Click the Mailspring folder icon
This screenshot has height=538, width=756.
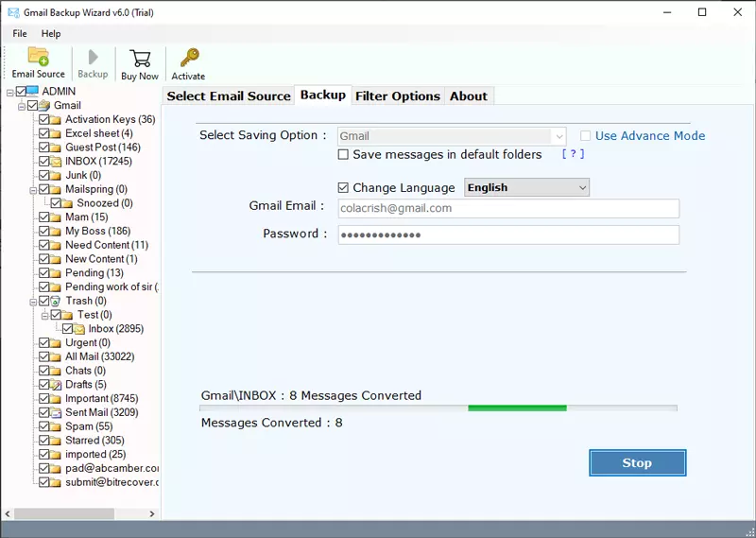[x=56, y=189]
